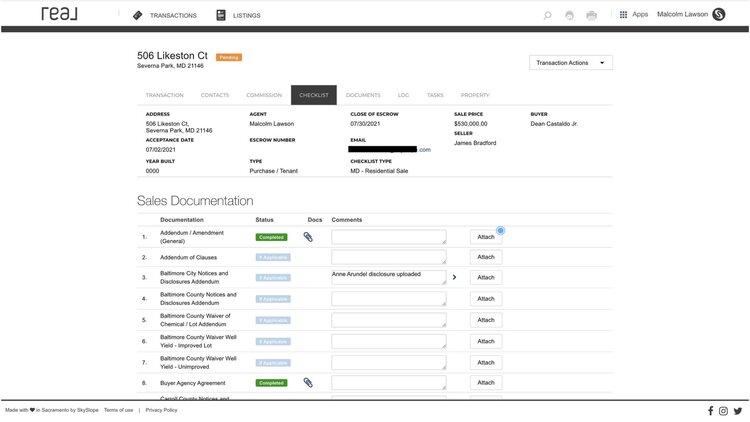This screenshot has height=422, width=750.
Task: Click the $530,000.00 sale price
Action: point(471,123)
